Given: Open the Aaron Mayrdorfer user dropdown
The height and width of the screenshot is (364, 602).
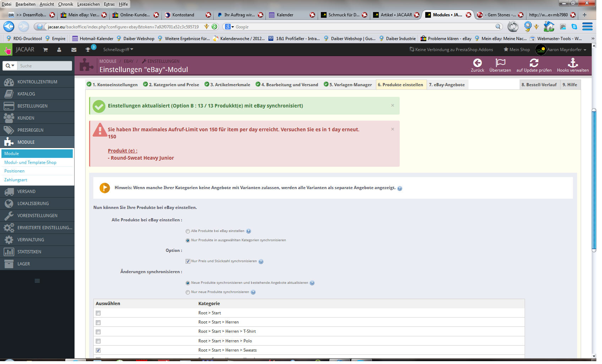Looking at the screenshot, I should pos(561,50).
